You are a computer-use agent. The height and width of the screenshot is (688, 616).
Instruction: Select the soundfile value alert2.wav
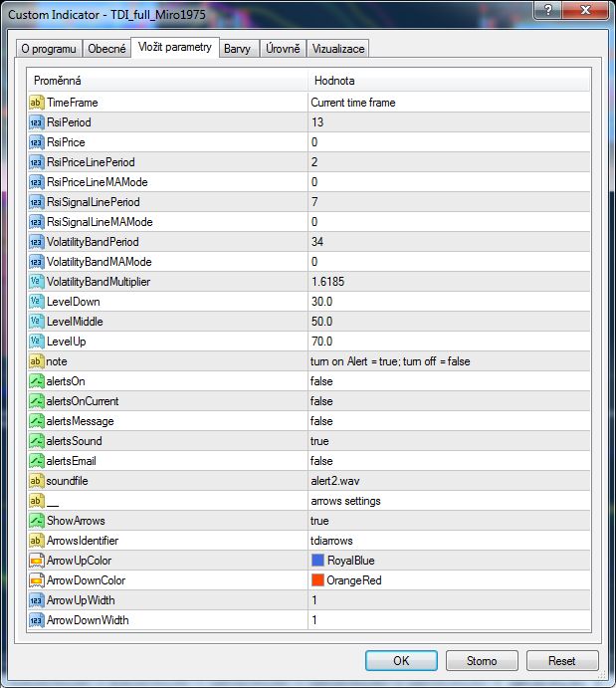[x=335, y=481]
